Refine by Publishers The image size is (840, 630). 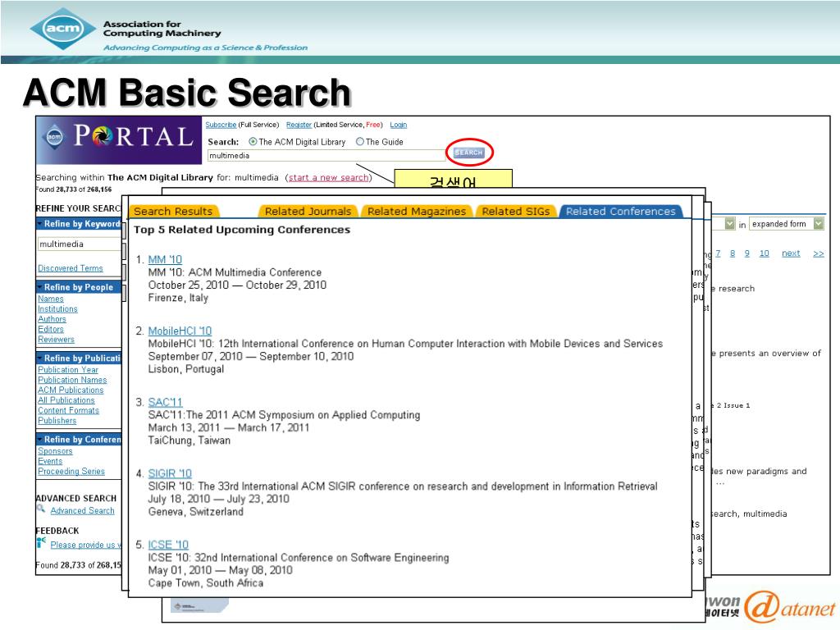57,421
